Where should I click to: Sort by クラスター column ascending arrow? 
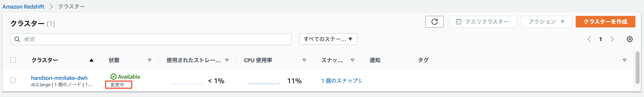[92, 60]
